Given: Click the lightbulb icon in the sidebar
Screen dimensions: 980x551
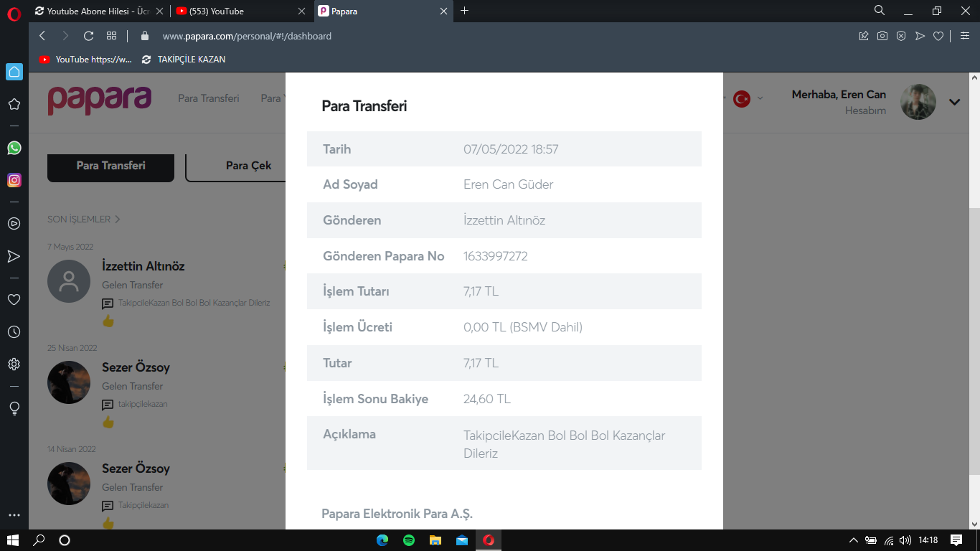Looking at the screenshot, I should [x=14, y=408].
